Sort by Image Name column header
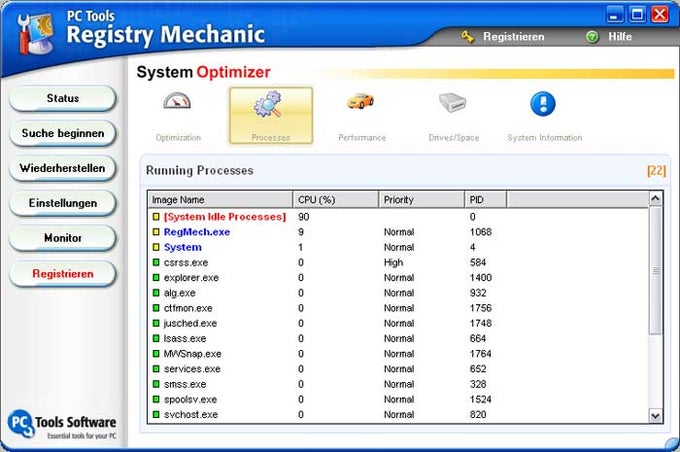 (x=221, y=200)
